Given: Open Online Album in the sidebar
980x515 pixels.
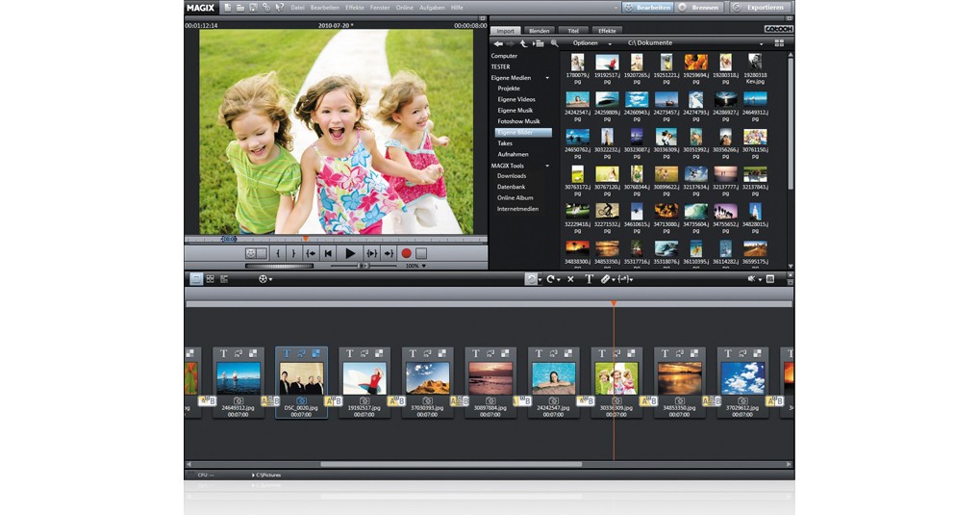Looking at the screenshot, I should (515, 197).
